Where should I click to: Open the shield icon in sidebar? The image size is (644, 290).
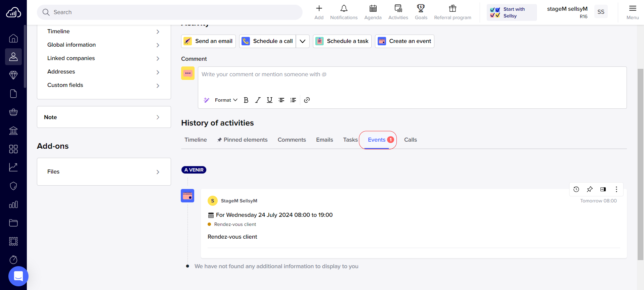[13, 186]
